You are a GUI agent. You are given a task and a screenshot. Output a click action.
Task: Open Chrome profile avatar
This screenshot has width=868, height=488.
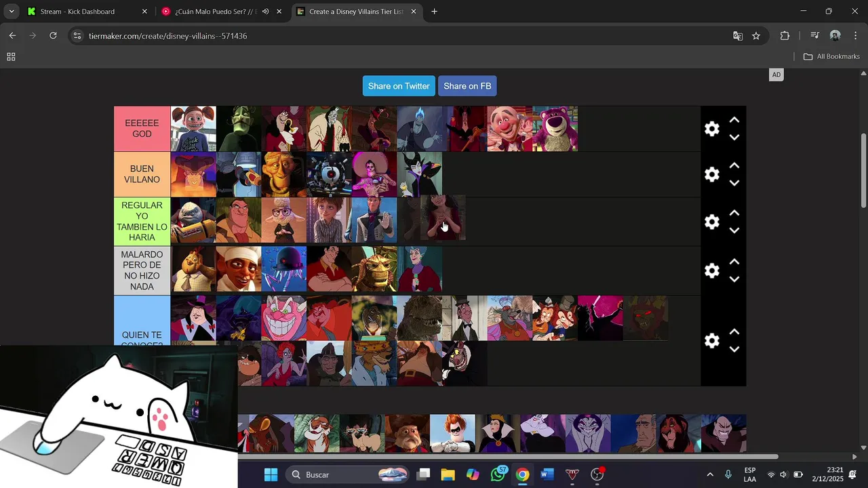click(835, 35)
